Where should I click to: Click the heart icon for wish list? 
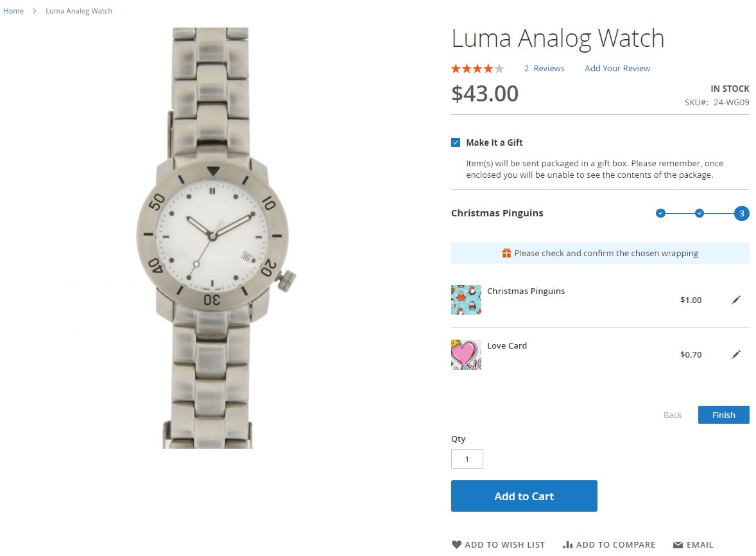click(456, 544)
